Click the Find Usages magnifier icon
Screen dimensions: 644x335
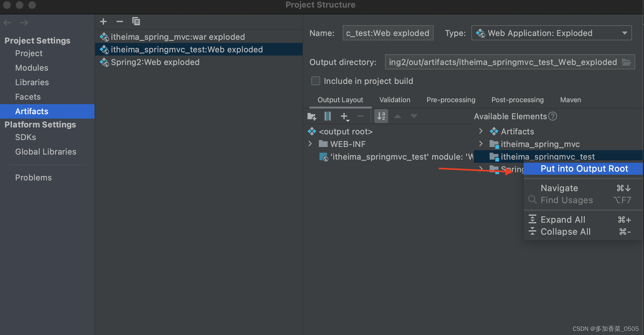[x=532, y=200]
